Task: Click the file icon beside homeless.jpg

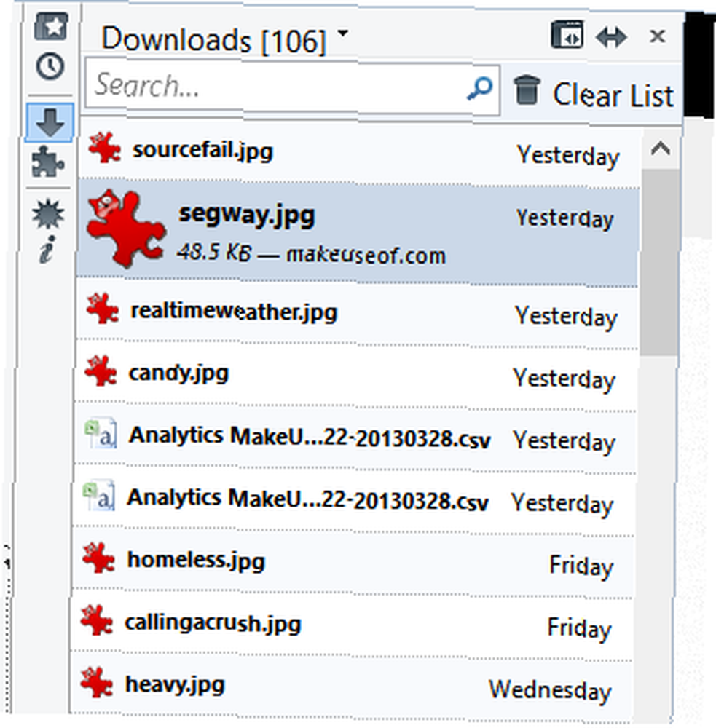Action: click(98, 558)
